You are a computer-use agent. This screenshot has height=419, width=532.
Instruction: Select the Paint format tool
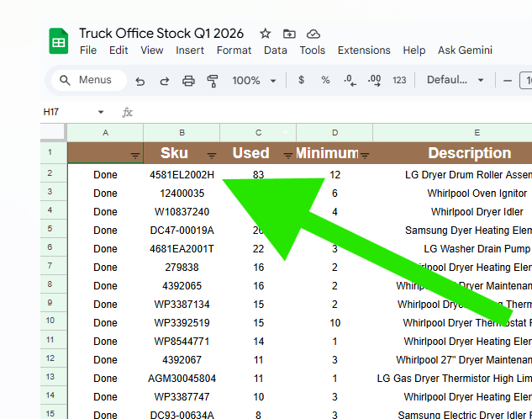213,81
